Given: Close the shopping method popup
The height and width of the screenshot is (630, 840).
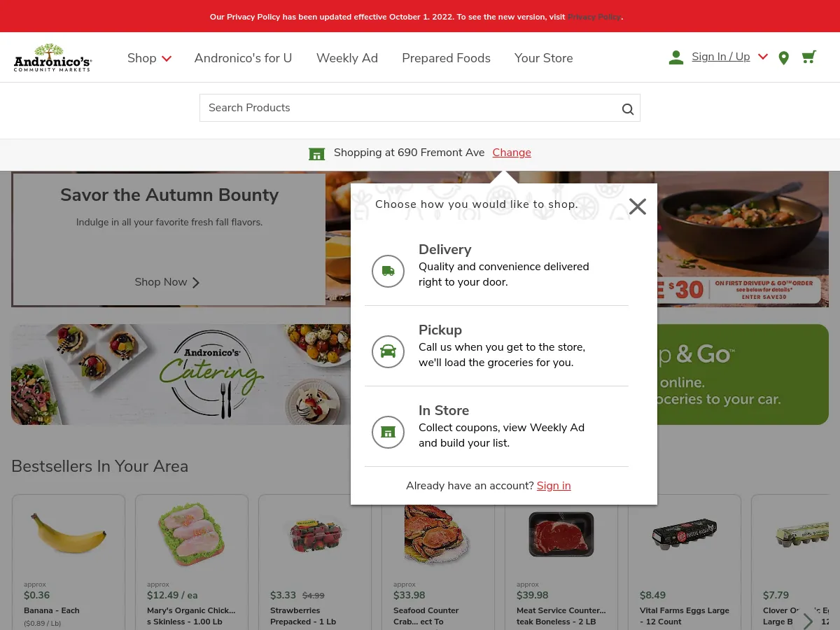Looking at the screenshot, I should [637, 206].
